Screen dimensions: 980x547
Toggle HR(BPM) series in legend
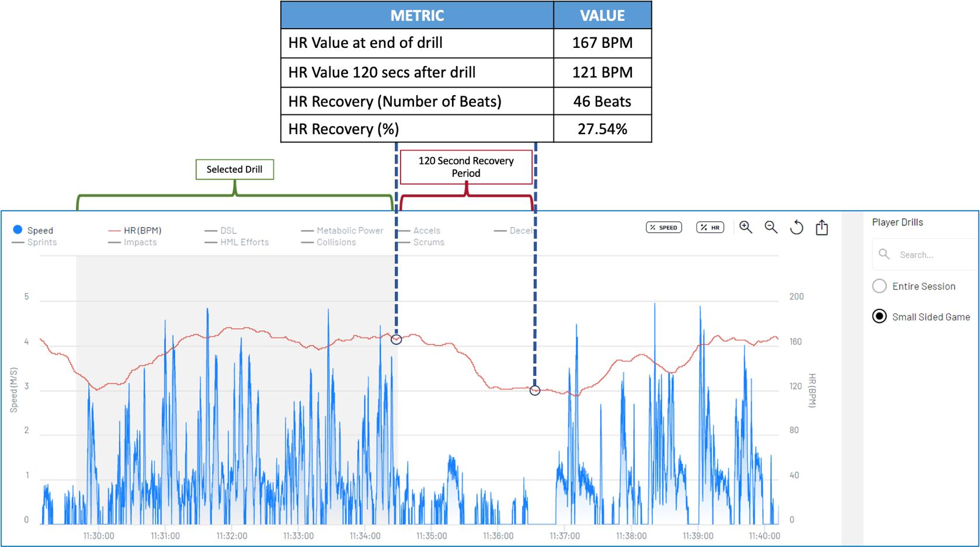pyautogui.click(x=135, y=230)
